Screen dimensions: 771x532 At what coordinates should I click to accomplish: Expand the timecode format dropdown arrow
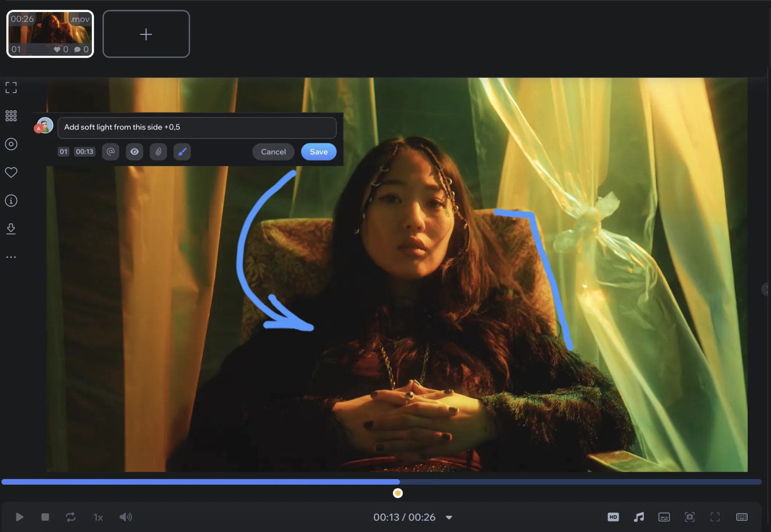coord(449,518)
